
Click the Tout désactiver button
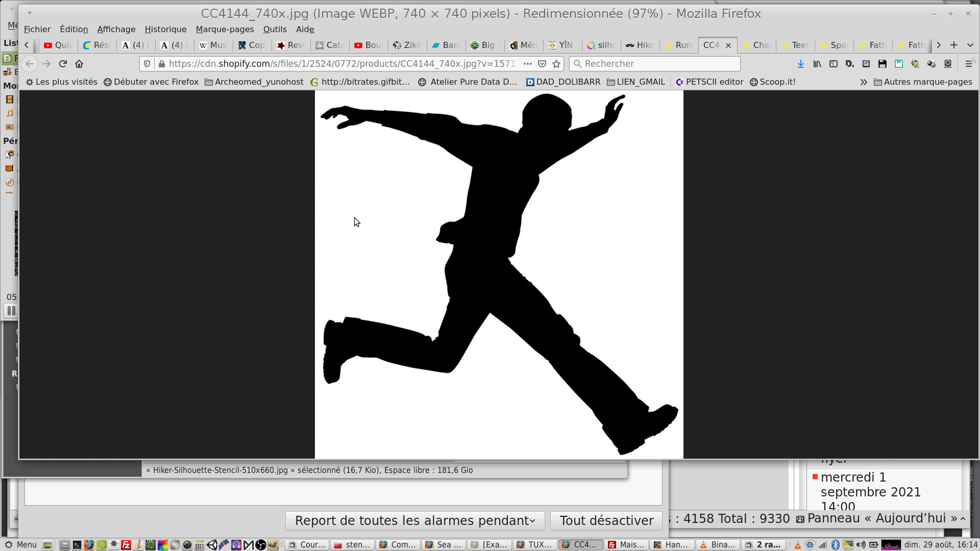coord(606,520)
